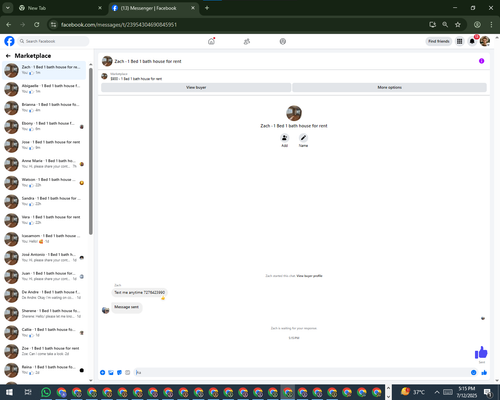Click the View buyer profile link
The width and height of the screenshot is (500, 400).
[x=309, y=276]
